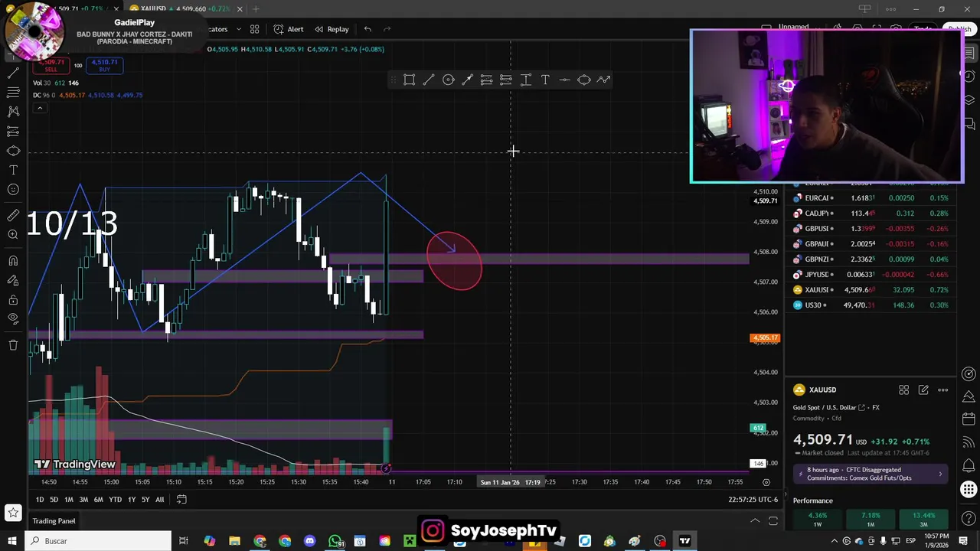The width and height of the screenshot is (980, 551).
Task: Open the CFTC Disaggregated Commitments news item
Action: pos(871,474)
